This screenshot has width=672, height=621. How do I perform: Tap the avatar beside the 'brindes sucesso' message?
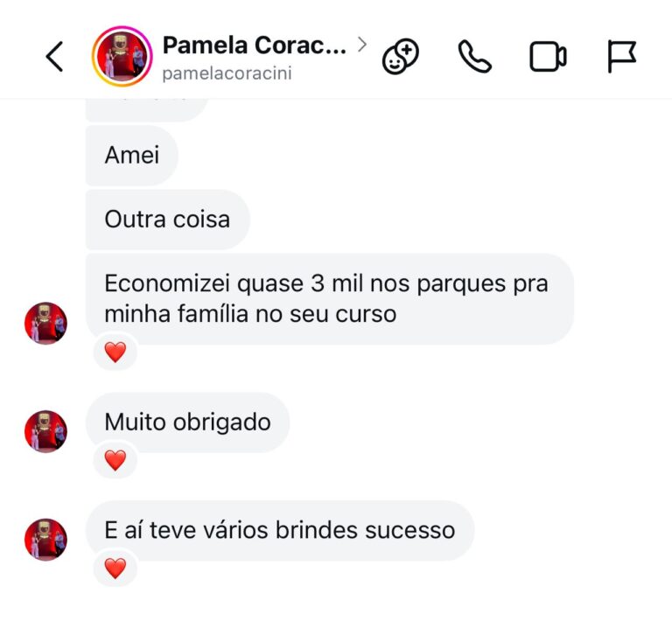[45, 540]
